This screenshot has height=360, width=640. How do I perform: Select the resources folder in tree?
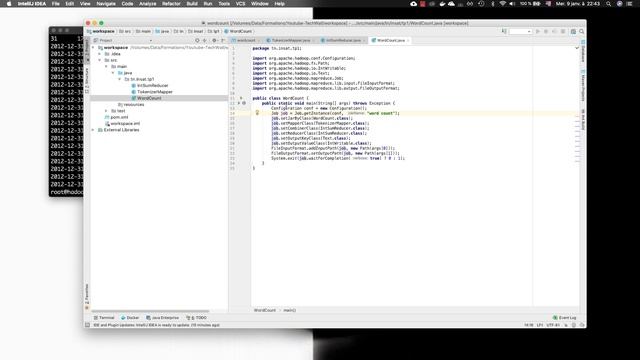pos(133,104)
